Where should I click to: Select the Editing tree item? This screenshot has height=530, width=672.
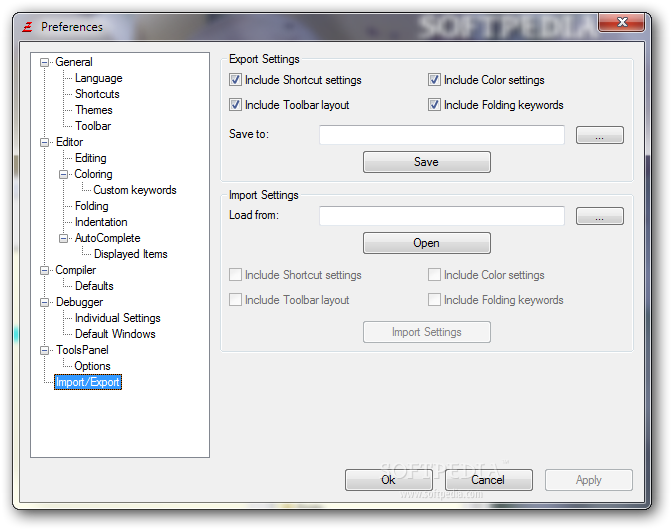(90, 158)
